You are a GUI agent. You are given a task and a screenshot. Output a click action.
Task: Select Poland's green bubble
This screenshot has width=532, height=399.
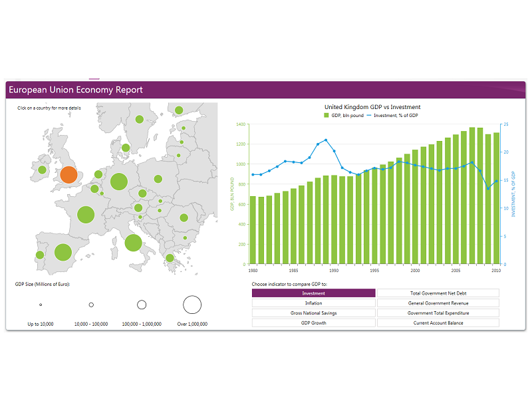point(158,178)
